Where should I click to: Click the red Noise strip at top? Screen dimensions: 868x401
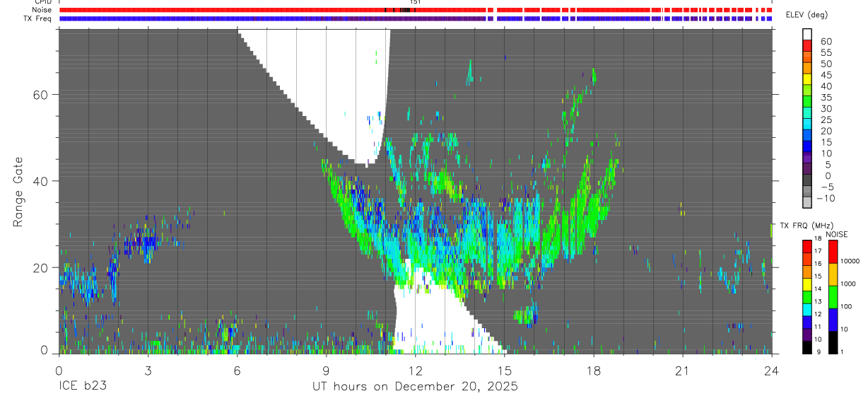pos(415,10)
